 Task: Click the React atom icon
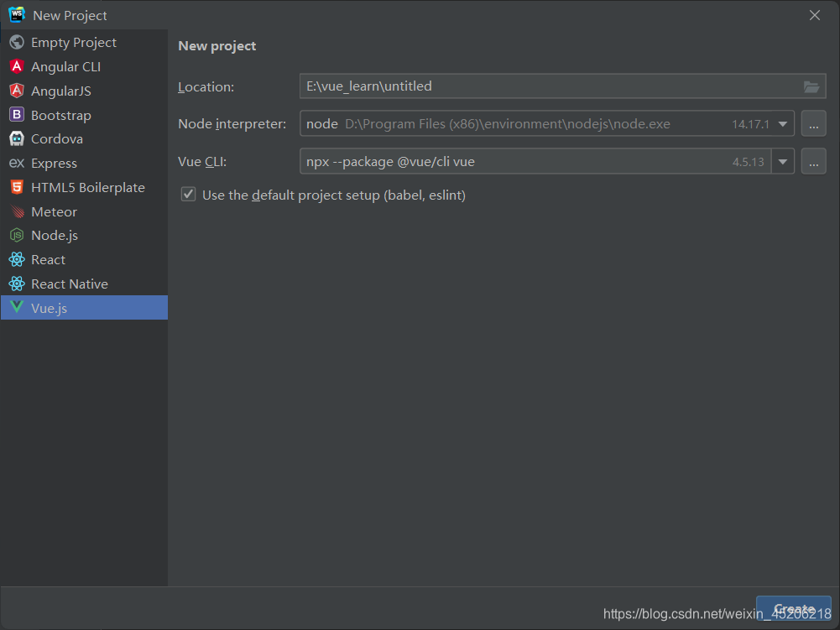click(x=17, y=259)
